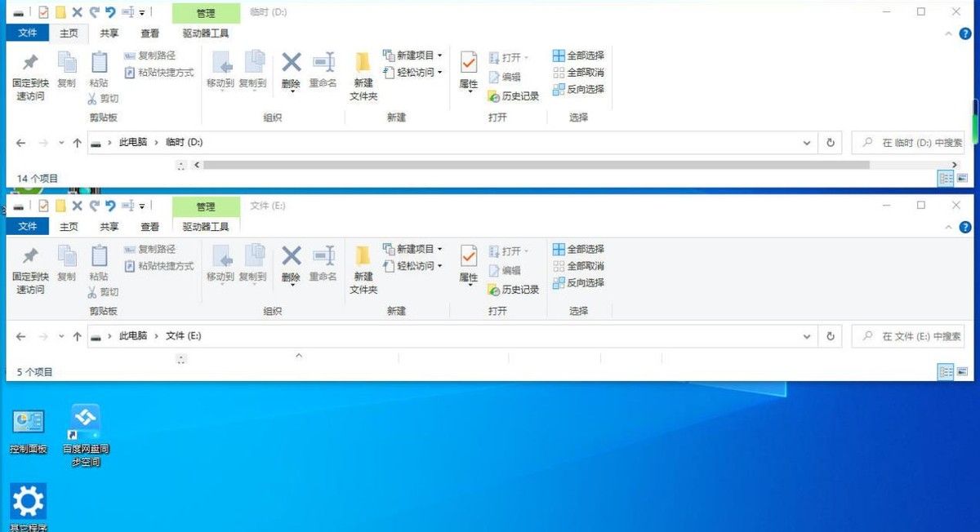Screen dimensions: 980x532
Task: Refresh the E: window address bar
Action: point(831,336)
